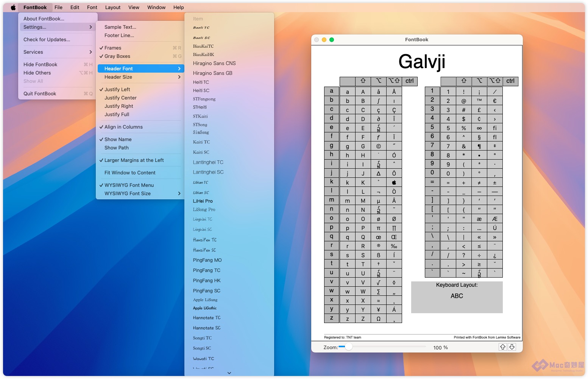The width and height of the screenshot is (588, 379).
Task: Open the Window menu
Action: click(x=156, y=7)
